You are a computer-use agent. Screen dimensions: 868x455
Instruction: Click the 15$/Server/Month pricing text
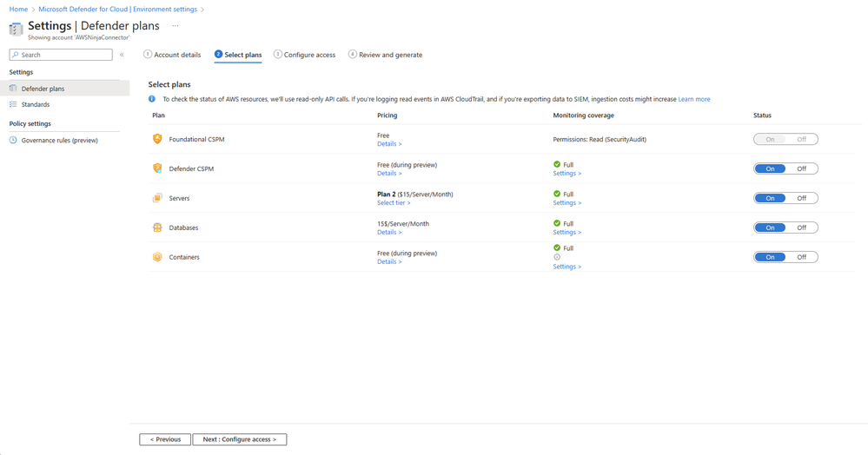click(403, 224)
